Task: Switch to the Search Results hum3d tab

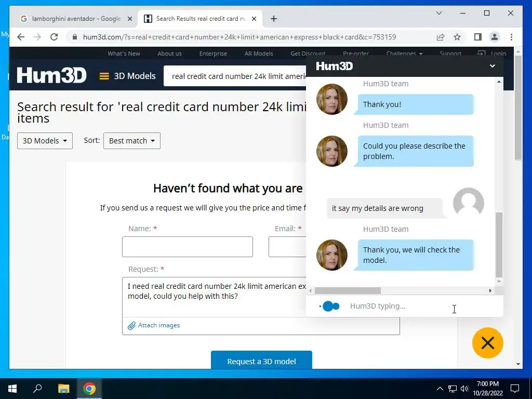Action: (200, 19)
